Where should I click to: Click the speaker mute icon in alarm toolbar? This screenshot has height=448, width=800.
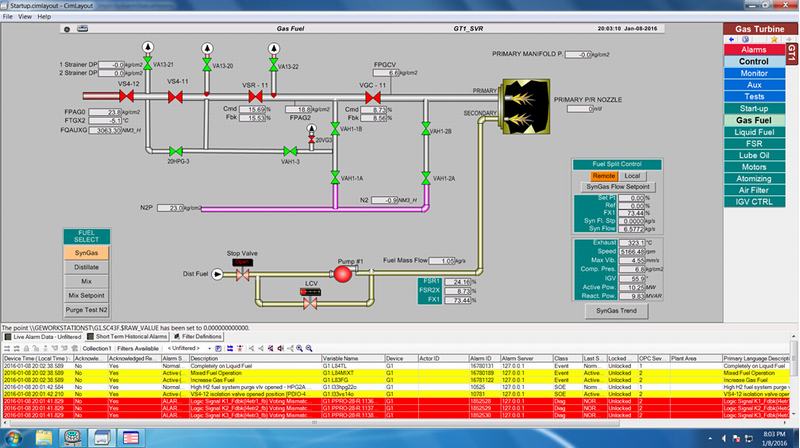pos(280,349)
